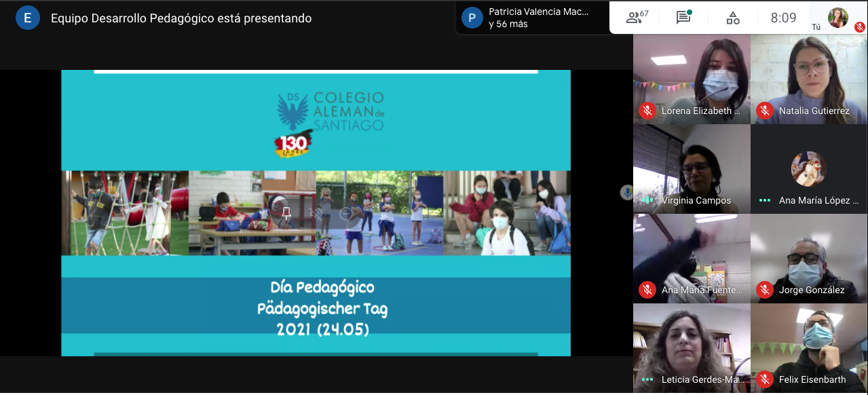
Task: Click the slide photo of child climbing rope net
Action: pos(126,213)
